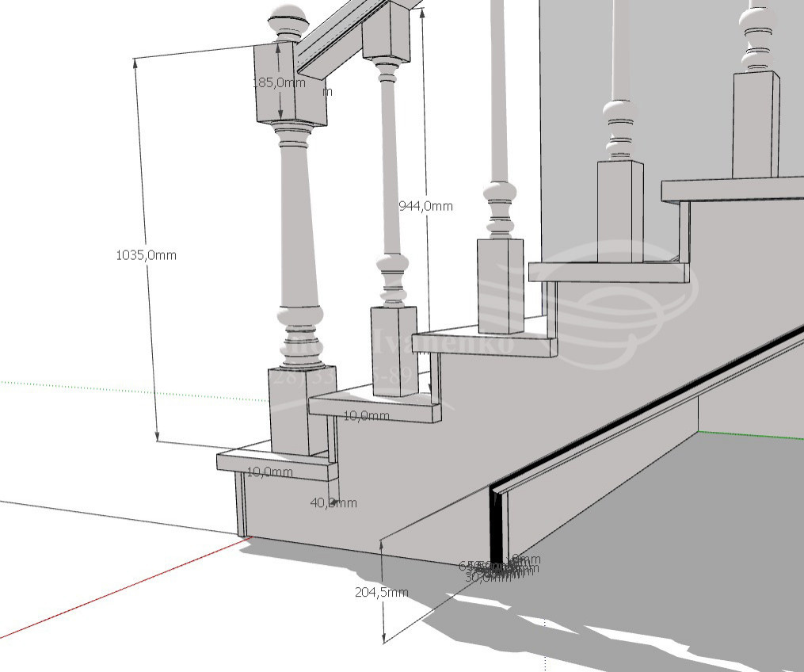Click the 40,0mm dimension label

pyautogui.click(x=333, y=502)
